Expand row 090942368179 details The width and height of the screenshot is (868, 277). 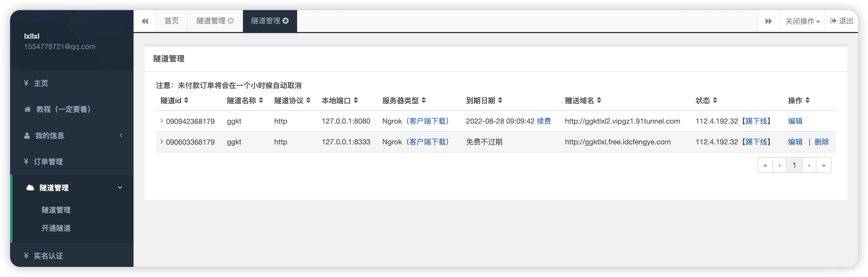(161, 121)
